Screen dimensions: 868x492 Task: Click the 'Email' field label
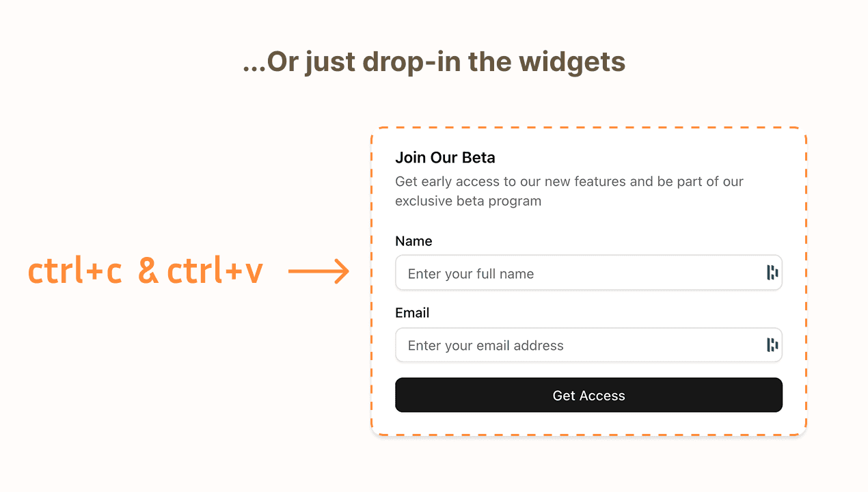[x=411, y=313]
